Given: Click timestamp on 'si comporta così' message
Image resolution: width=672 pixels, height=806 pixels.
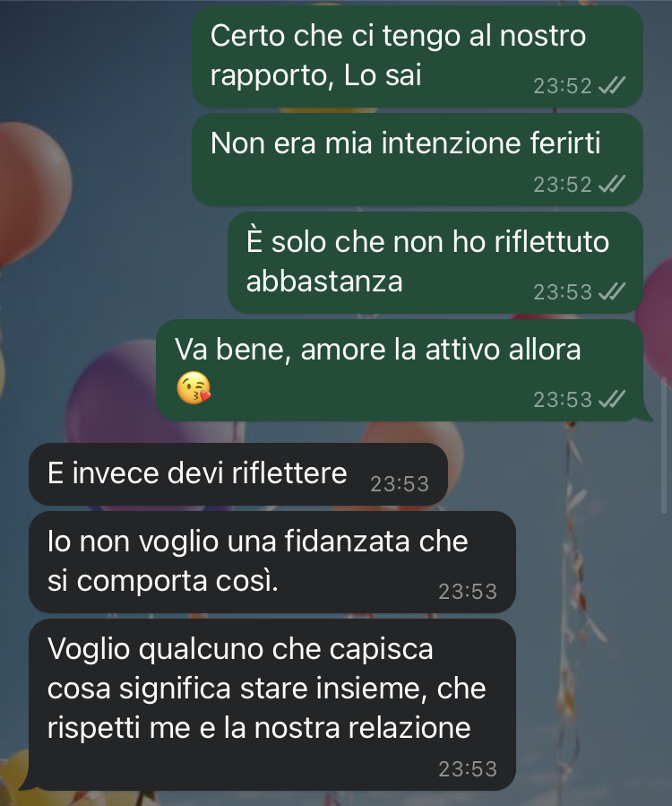Looking at the screenshot, I should [x=468, y=592].
